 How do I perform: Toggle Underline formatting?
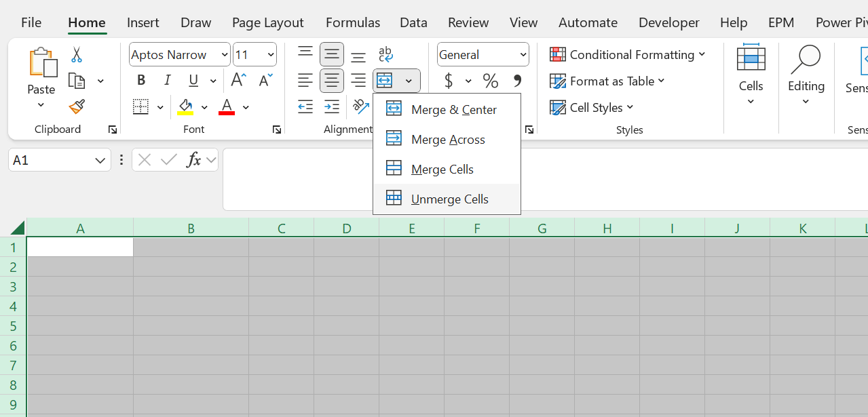point(193,81)
